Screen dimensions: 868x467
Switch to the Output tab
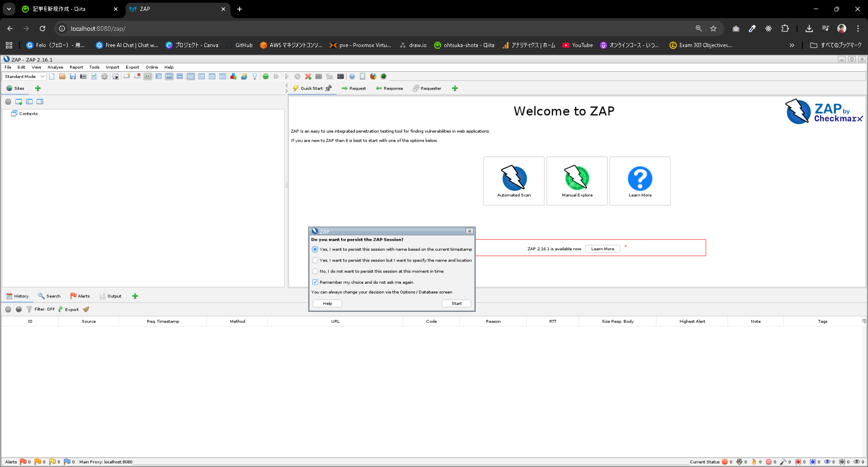click(111, 296)
